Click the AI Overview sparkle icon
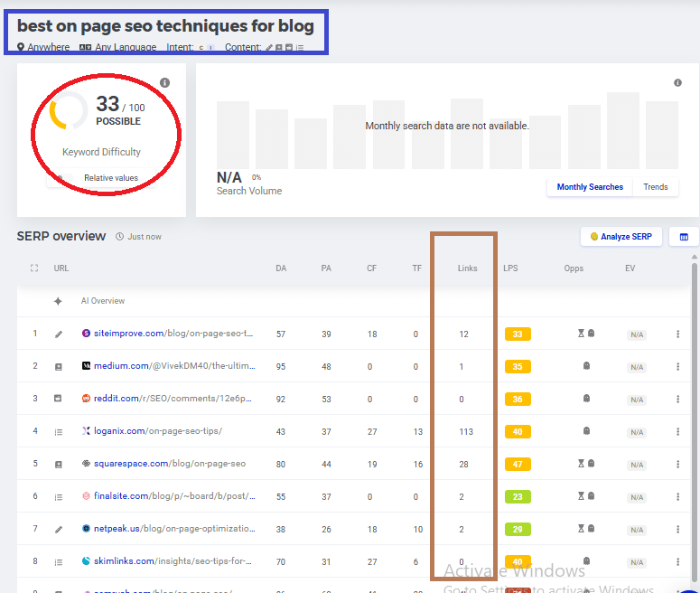This screenshot has width=700, height=593. [x=58, y=301]
